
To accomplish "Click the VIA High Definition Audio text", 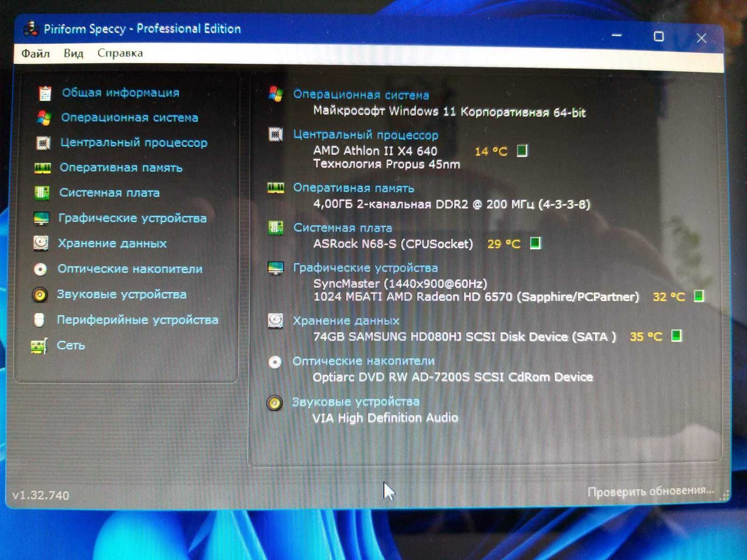I will [x=385, y=418].
